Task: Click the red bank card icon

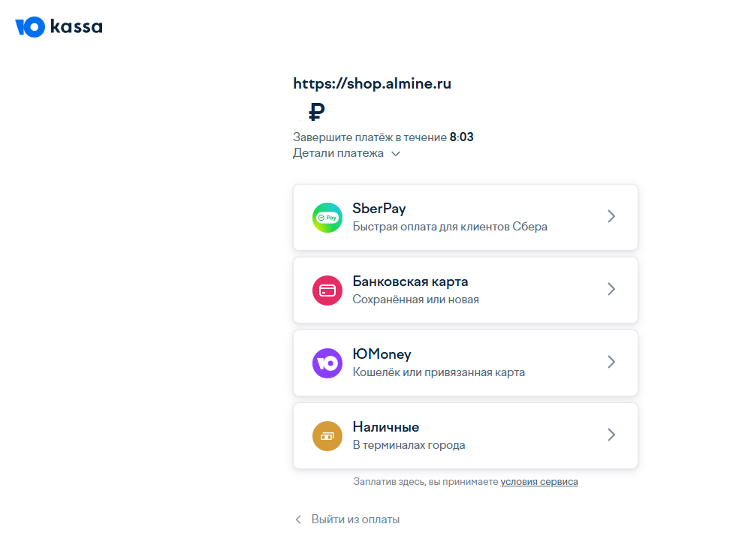Action: click(327, 291)
